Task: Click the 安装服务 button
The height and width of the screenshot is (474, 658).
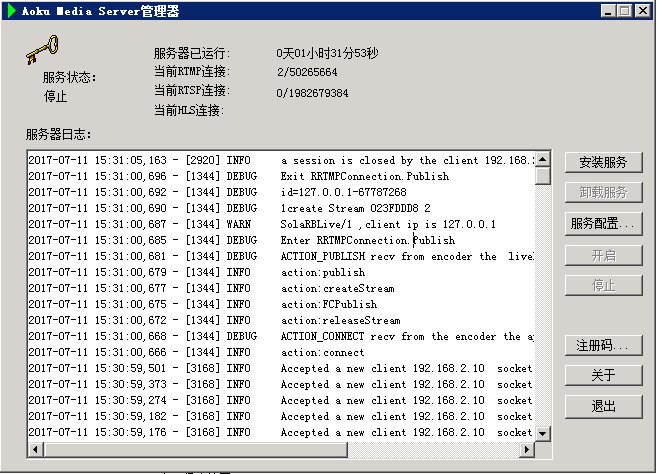Action: 603,162
